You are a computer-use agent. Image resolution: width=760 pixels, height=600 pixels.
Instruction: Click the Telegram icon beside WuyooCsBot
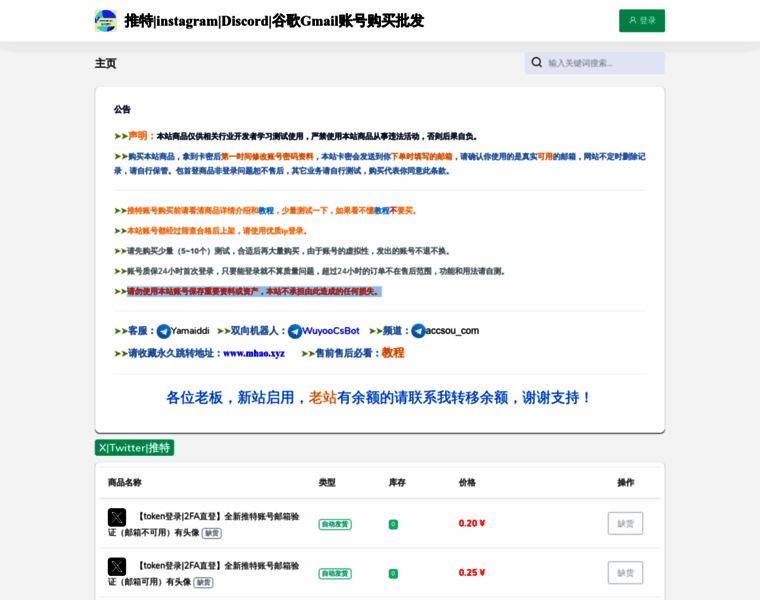click(295, 331)
